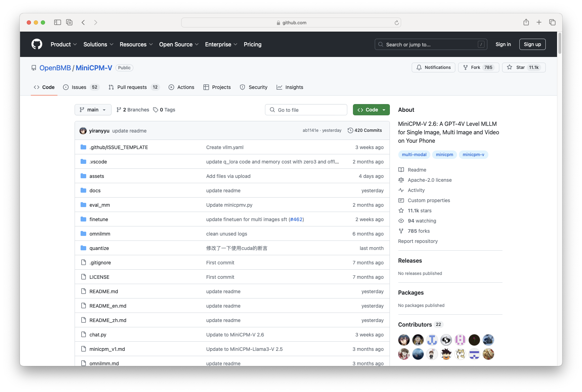The height and width of the screenshot is (392, 582).
Task: Open the OpenBMB organization link
Action: (55, 68)
